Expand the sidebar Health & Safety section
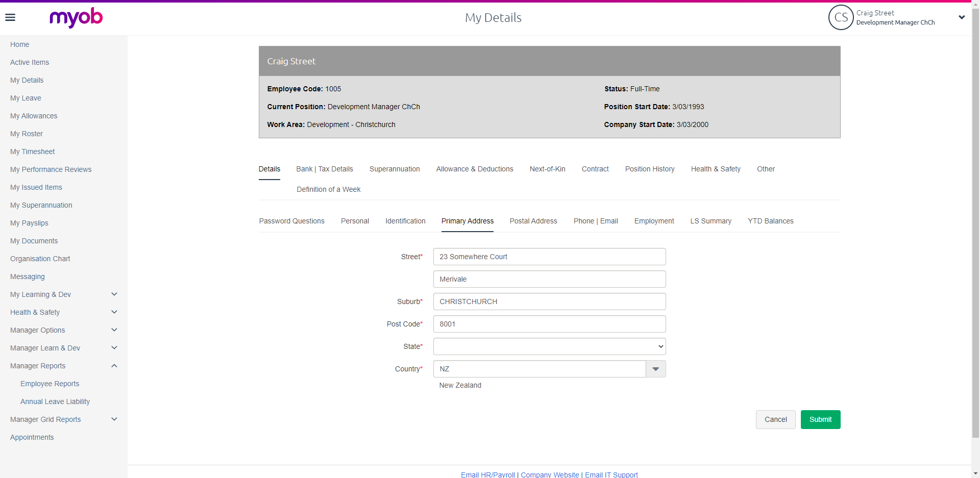The width and height of the screenshot is (980, 478). 114,312
